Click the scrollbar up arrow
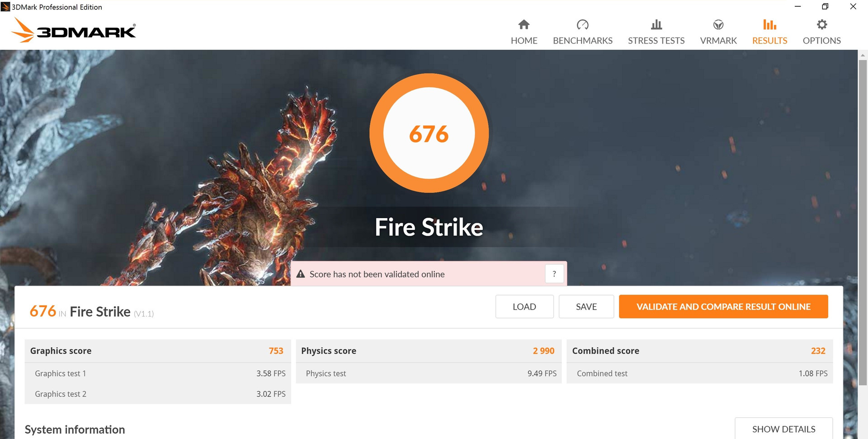Image resolution: width=868 pixels, height=439 pixels. coord(863,55)
